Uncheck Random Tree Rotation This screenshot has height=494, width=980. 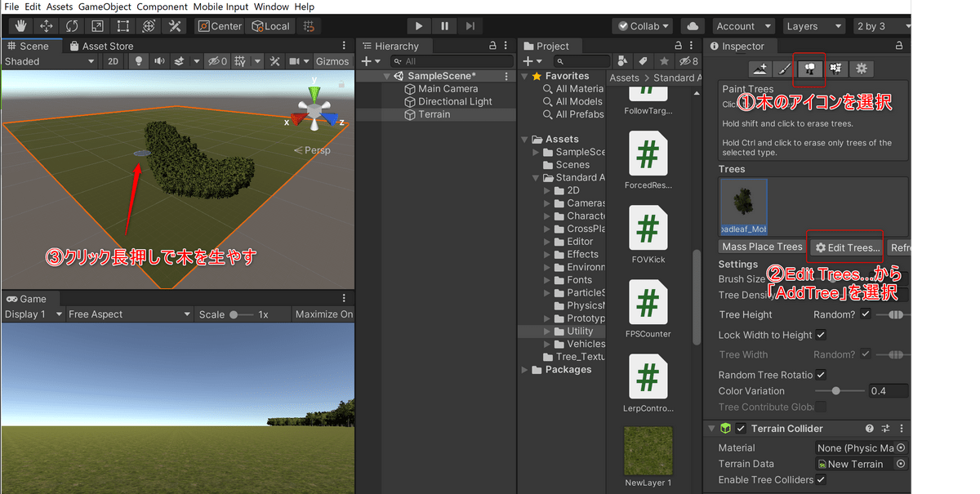821,375
